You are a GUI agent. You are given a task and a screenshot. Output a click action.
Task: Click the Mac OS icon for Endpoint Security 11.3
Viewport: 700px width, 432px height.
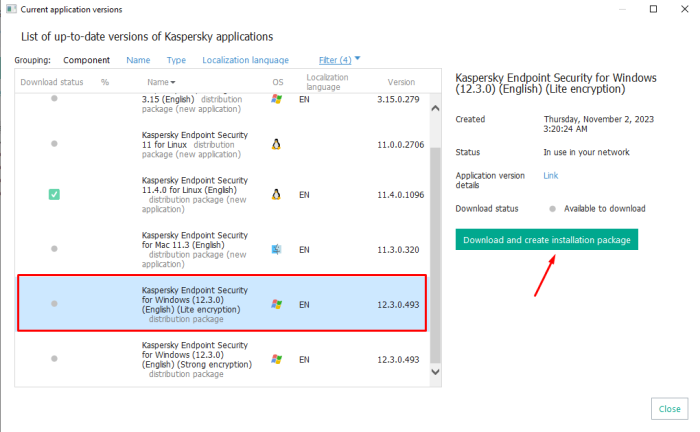coord(277,248)
